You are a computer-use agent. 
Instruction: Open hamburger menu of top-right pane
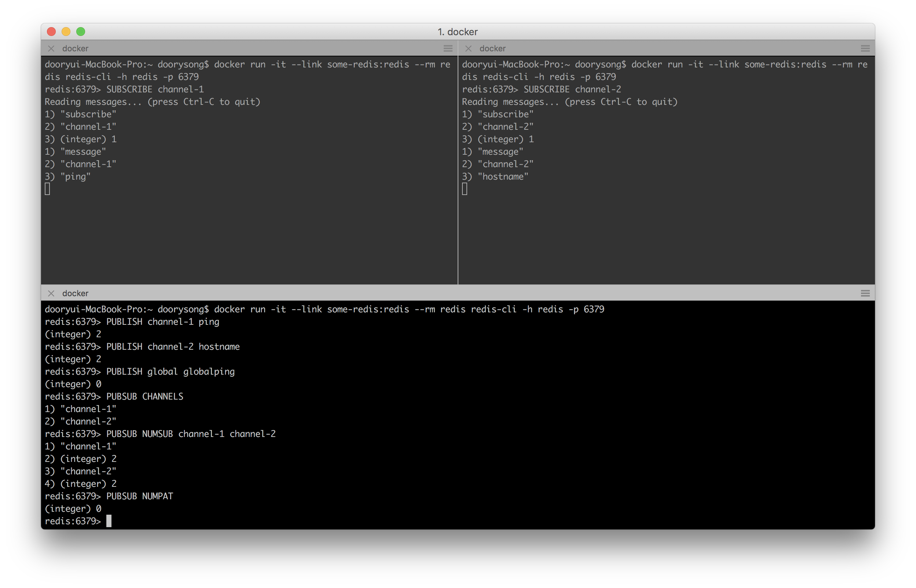coord(865,48)
